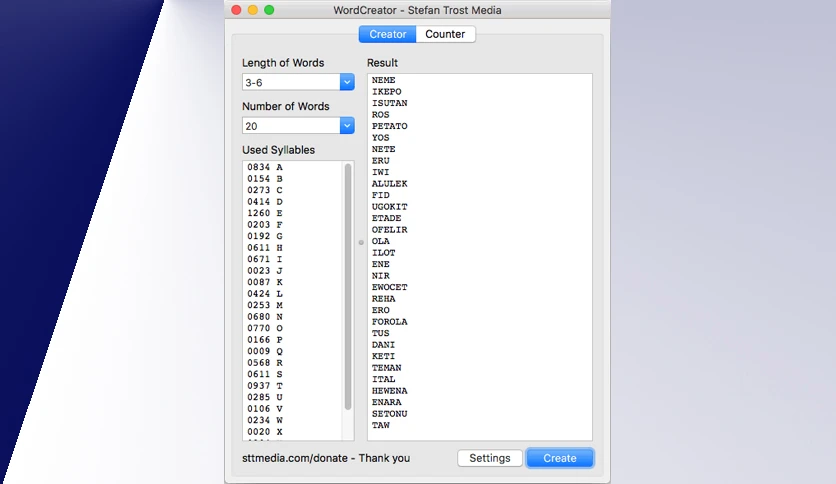Select the syllable row 0770 O
The height and width of the screenshot is (484, 836).
265,328
